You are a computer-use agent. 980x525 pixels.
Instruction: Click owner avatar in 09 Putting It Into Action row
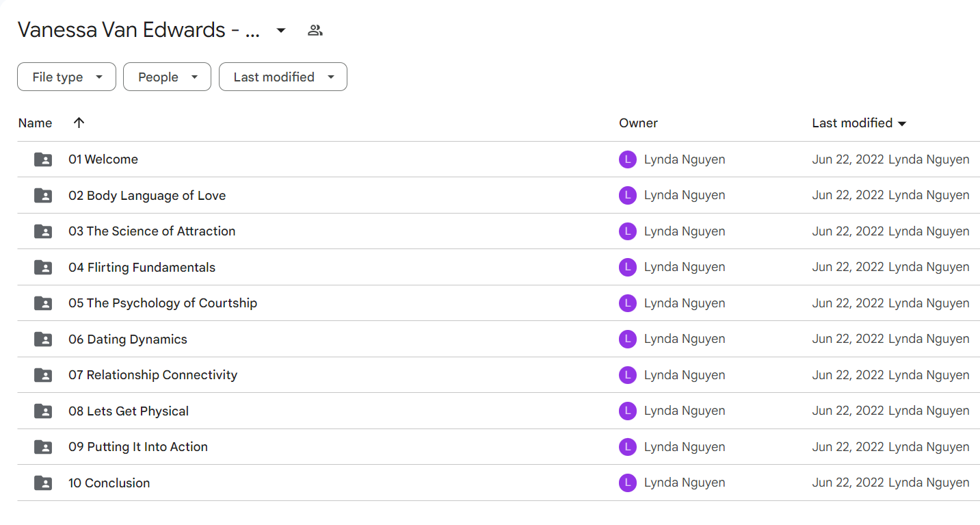tap(628, 447)
